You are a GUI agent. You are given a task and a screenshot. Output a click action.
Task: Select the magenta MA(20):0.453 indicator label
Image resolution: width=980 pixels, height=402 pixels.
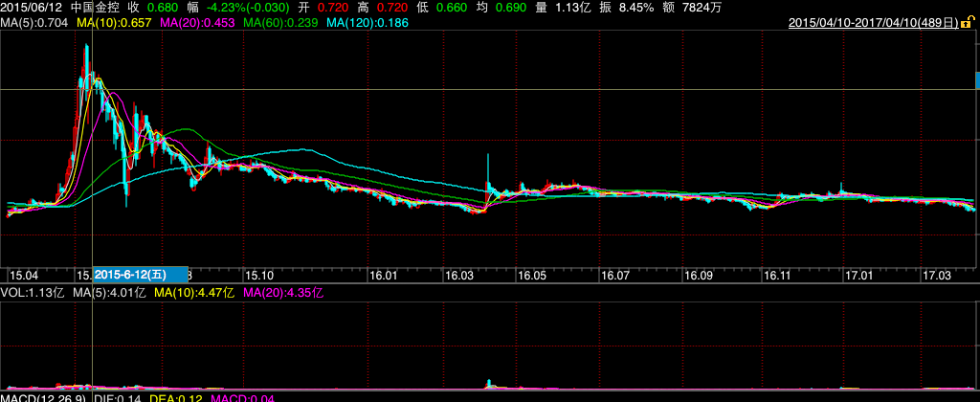[198, 23]
